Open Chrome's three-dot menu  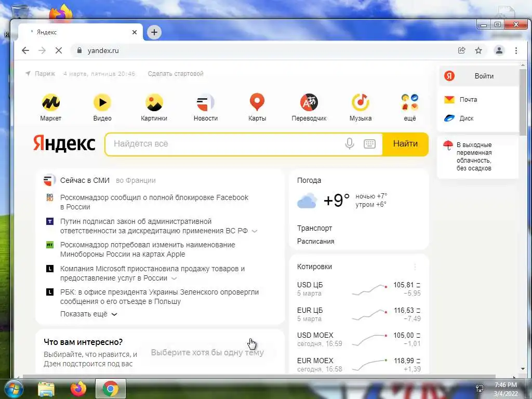(516, 50)
